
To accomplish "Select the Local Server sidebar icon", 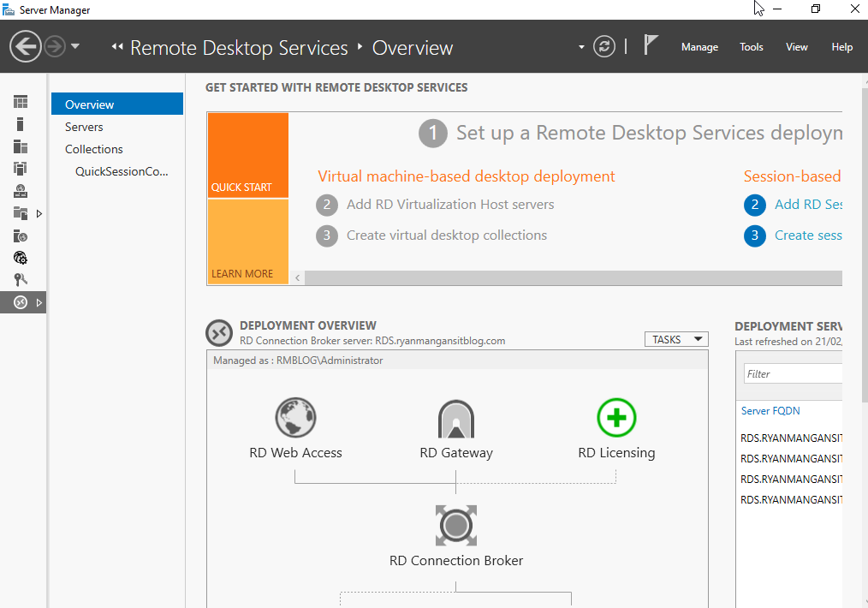I will pyautogui.click(x=21, y=124).
